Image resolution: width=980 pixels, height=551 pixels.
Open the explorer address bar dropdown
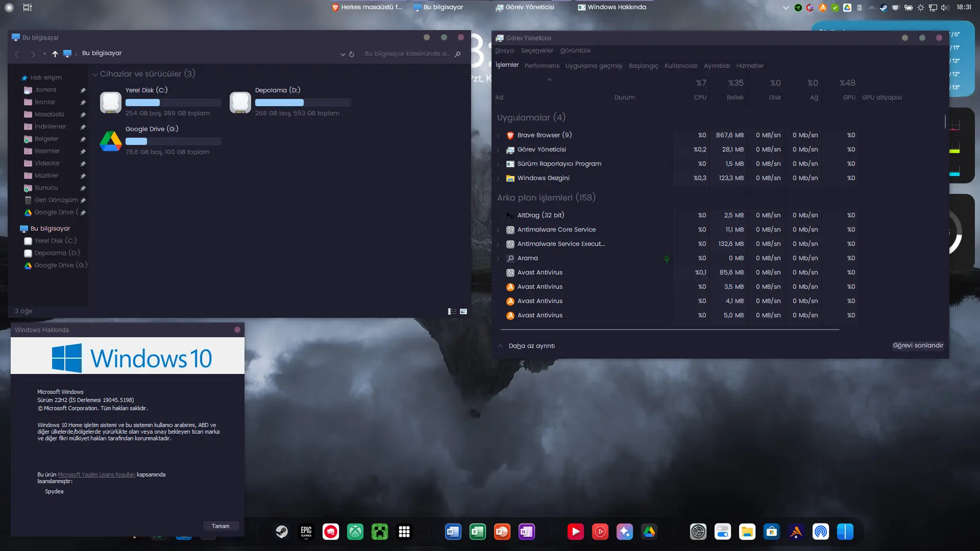click(342, 54)
